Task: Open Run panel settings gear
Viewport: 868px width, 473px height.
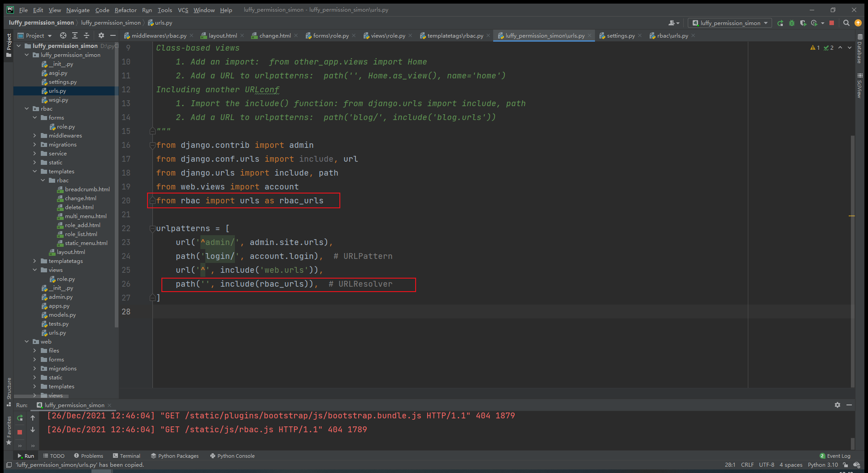Action: [x=837, y=405]
